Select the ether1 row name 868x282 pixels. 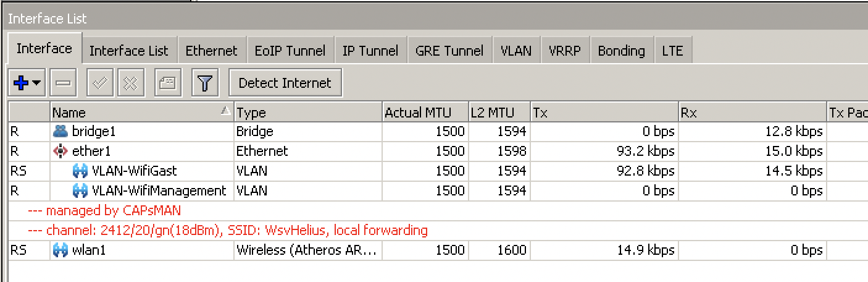tap(91, 151)
